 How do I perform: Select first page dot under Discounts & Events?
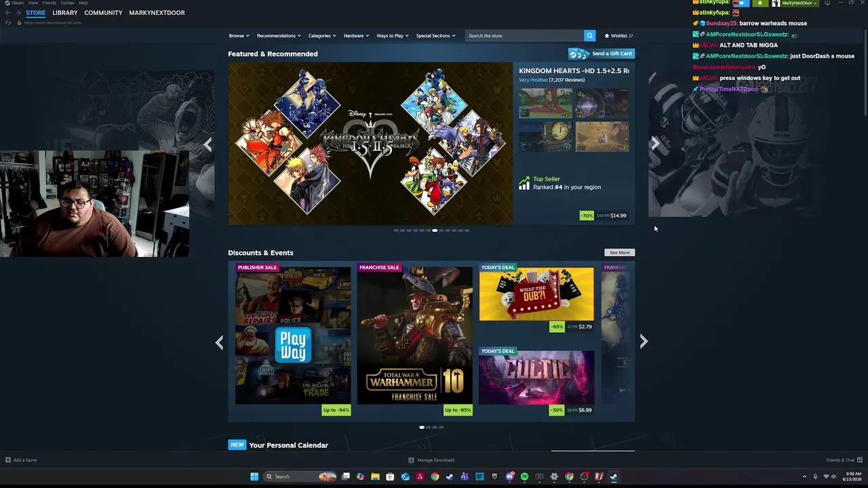pos(422,428)
